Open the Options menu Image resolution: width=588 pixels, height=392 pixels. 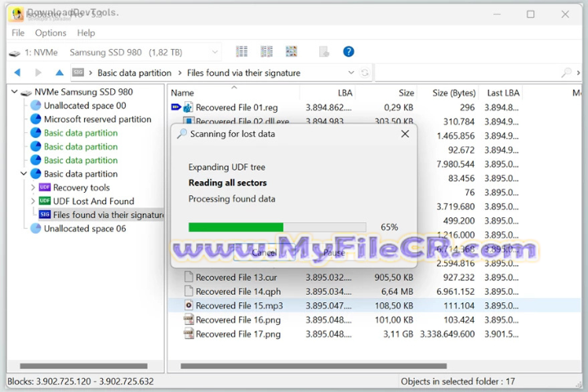(x=51, y=33)
